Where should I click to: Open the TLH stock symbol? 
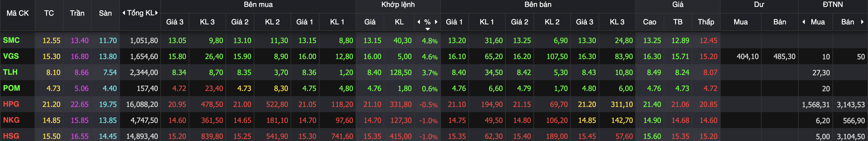[x=11, y=72]
